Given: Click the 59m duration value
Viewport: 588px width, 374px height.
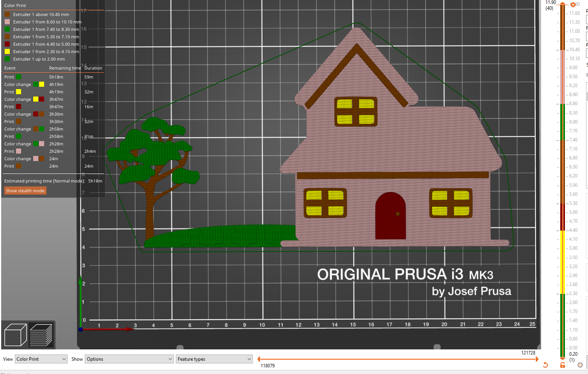Looking at the screenshot, I should (89, 77).
